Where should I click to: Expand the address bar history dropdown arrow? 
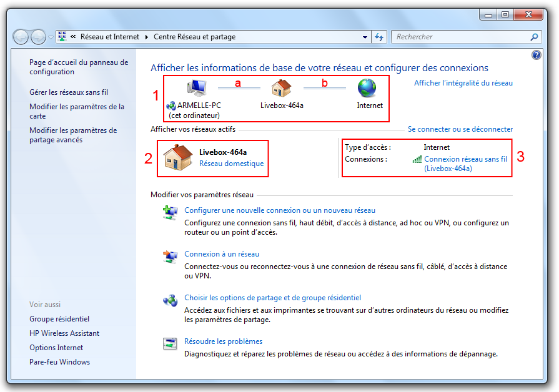click(x=365, y=37)
